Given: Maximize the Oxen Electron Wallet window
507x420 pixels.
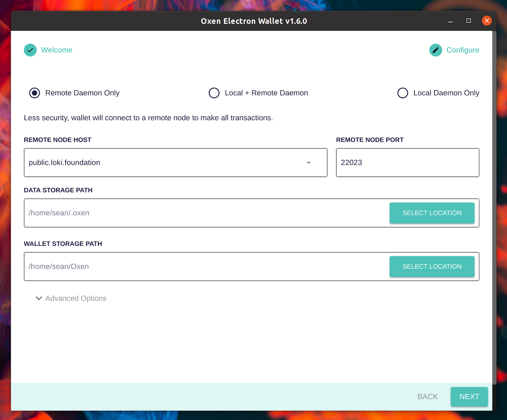Looking at the screenshot, I should click(x=469, y=21).
